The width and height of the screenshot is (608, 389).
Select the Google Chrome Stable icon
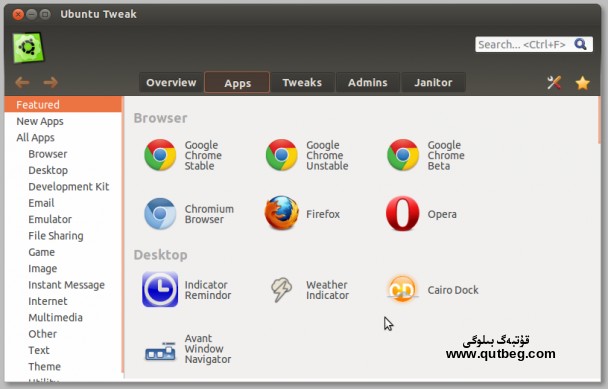(x=160, y=155)
